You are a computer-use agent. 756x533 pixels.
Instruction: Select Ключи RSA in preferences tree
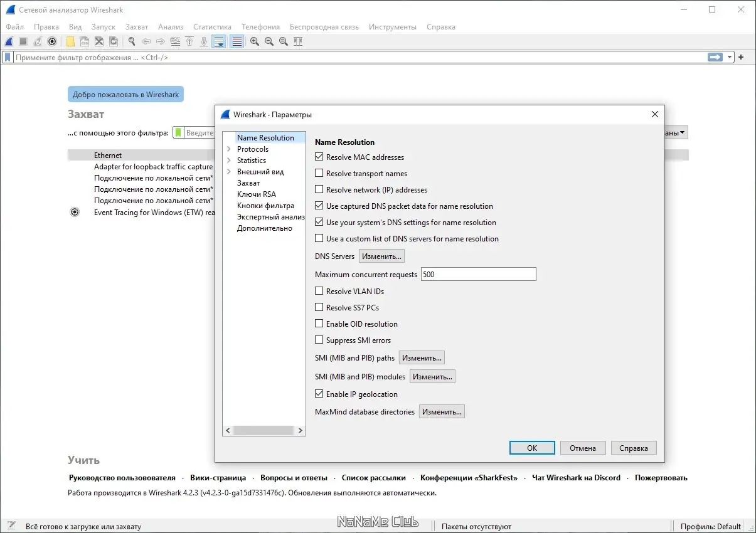click(x=256, y=194)
